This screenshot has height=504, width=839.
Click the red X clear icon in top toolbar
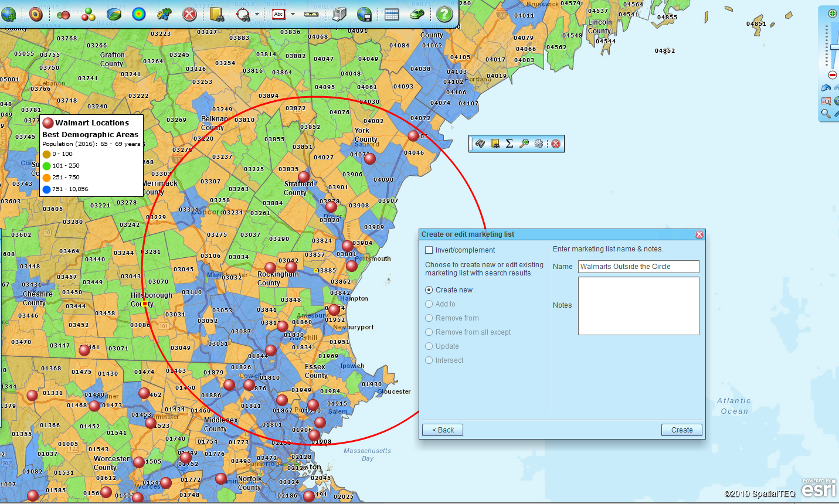[189, 13]
